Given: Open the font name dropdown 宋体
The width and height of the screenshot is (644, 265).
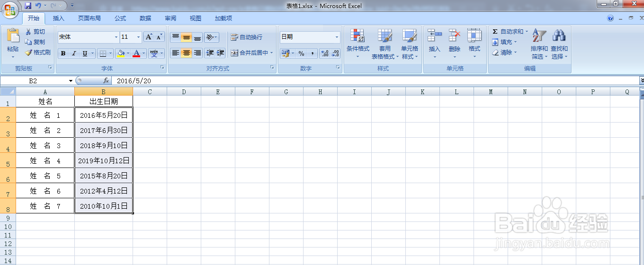Looking at the screenshot, I should coord(116,37).
